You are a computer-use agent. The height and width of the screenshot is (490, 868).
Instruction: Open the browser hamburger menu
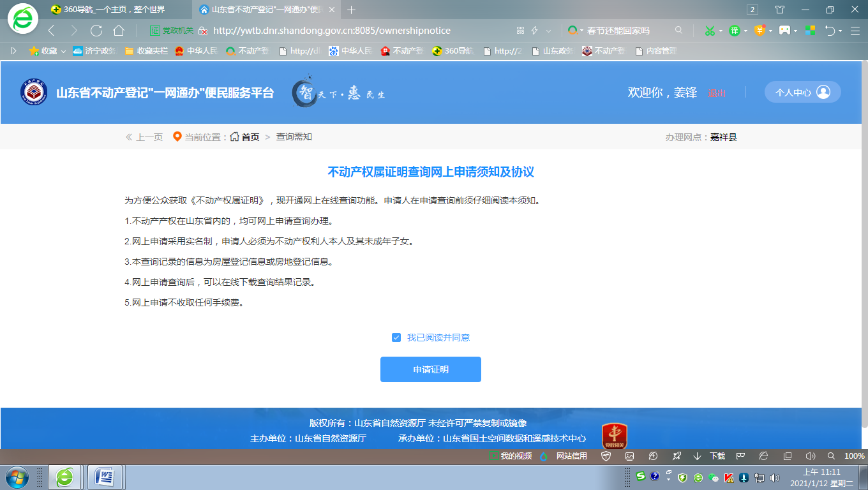tap(855, 31)
